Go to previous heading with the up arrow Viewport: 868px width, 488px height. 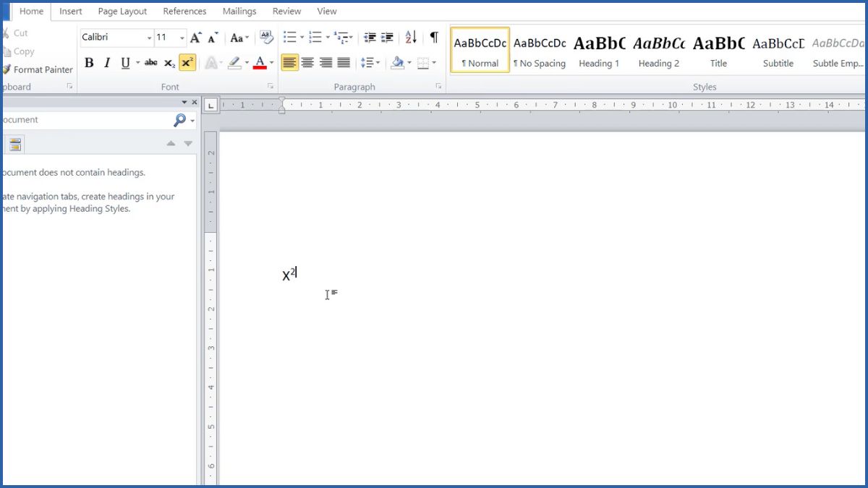pos(171,143)
